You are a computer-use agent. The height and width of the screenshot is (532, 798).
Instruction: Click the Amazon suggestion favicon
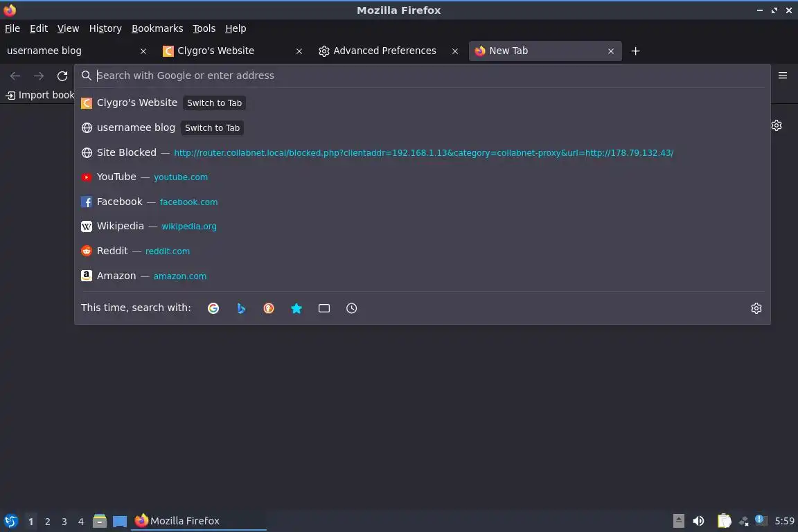coord(87,276)
